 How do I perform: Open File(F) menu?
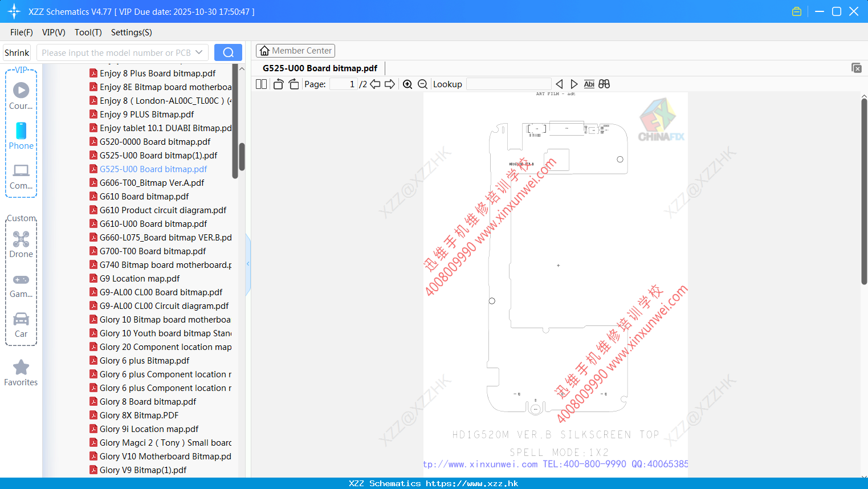tap(22, 32)
